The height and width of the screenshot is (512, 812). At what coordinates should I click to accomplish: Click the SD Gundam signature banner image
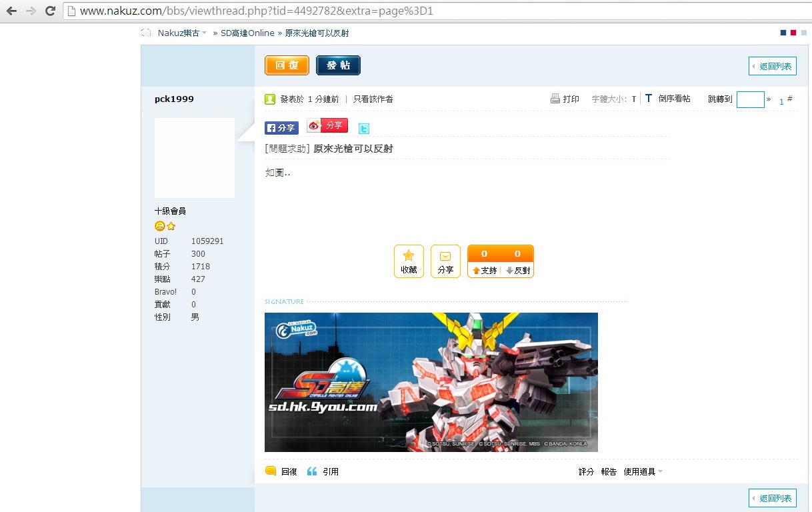click(431, 382)
